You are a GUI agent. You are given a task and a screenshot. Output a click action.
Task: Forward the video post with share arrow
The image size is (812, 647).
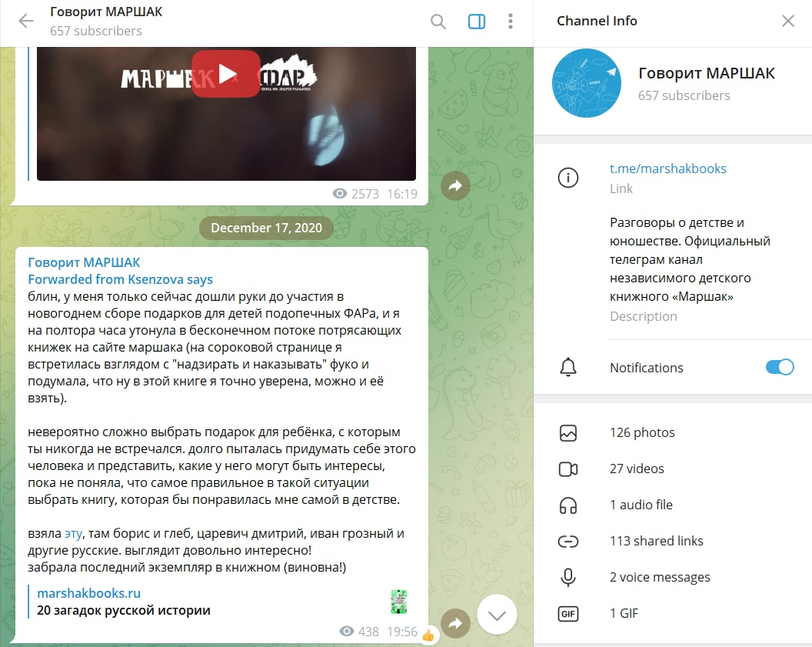[x=455, y=185]
